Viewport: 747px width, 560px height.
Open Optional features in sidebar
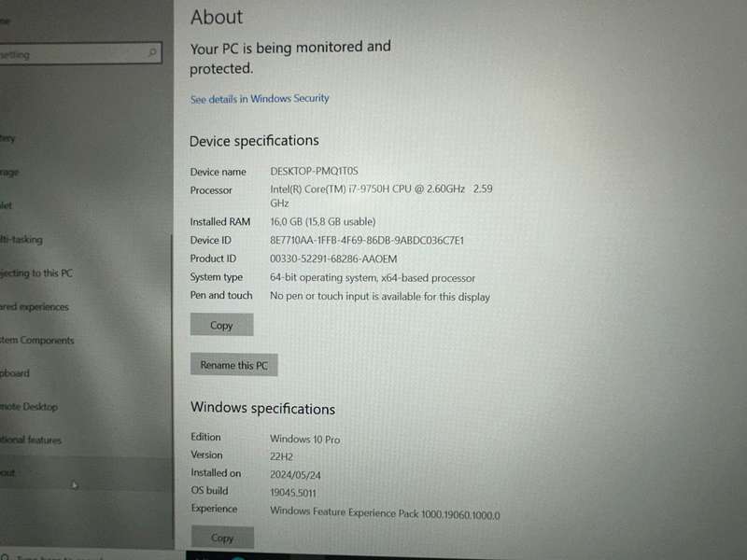[31, 440]
